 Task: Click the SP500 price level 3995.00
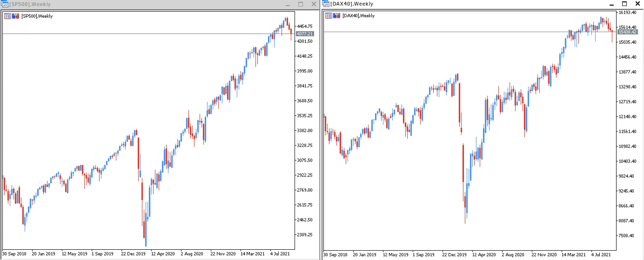click(x=305, y=71)
